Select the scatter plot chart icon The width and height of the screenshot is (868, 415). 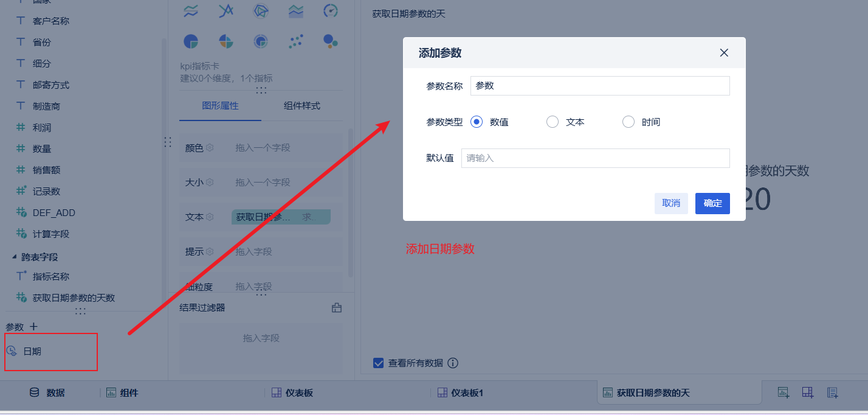click(x=296, y=41)
